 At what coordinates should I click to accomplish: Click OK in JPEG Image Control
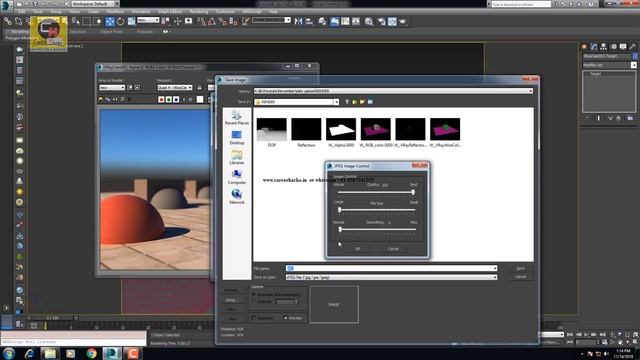point(357,249)
